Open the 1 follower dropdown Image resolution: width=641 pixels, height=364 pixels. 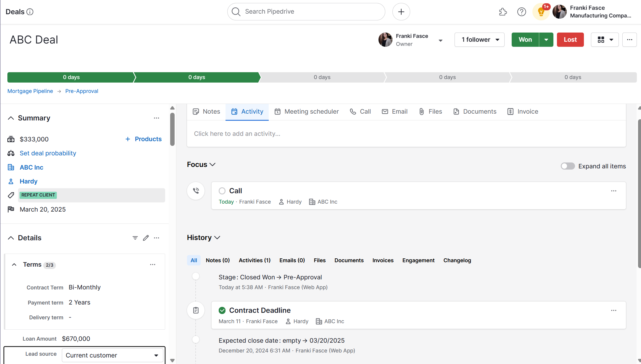coord(479,40)
